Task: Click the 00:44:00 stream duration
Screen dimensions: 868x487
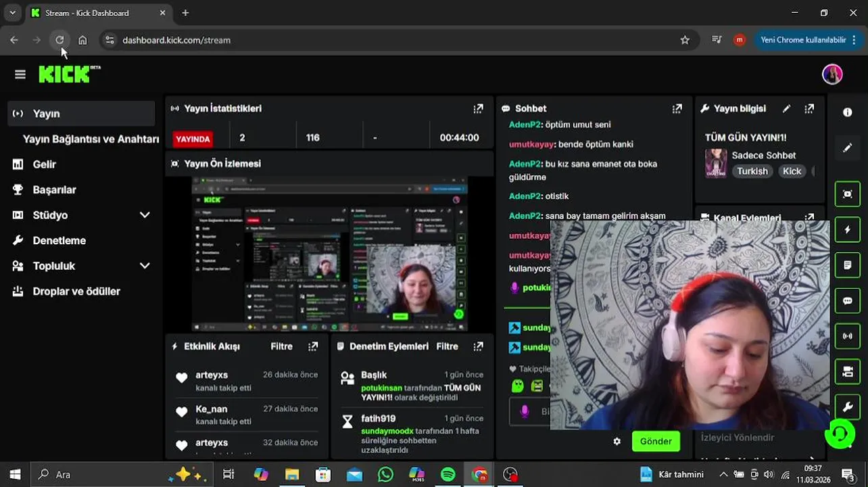Action: 459,137
